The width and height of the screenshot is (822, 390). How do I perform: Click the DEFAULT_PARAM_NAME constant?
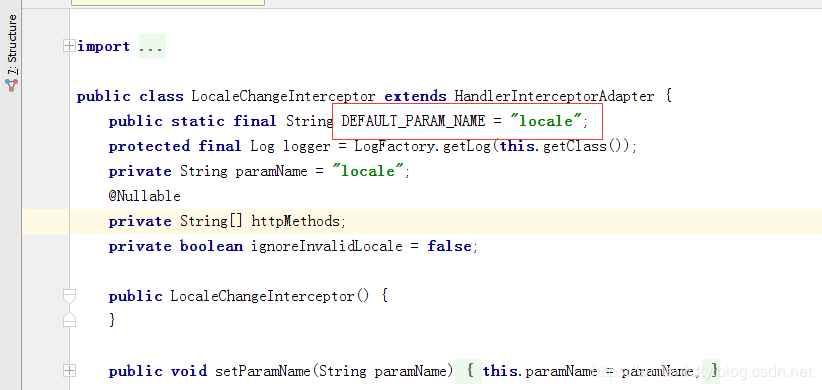(x=413, y=122)
